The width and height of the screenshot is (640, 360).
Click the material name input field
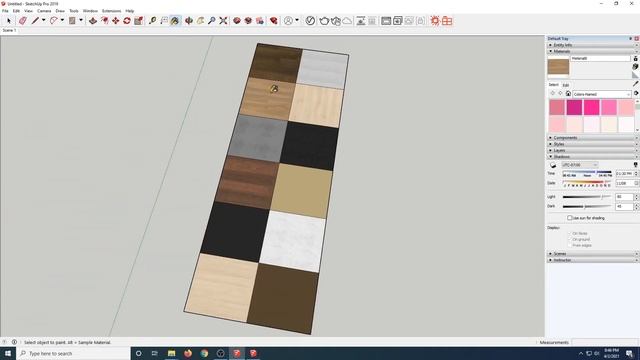(x=600, y=58)
